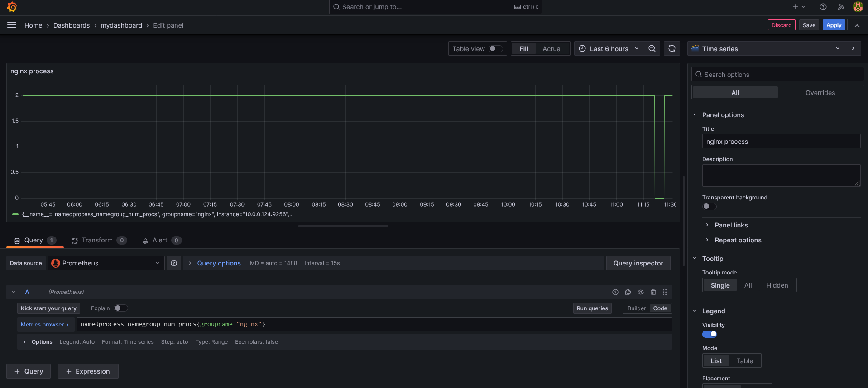Collapse Tooltip section

coord(712,259)
